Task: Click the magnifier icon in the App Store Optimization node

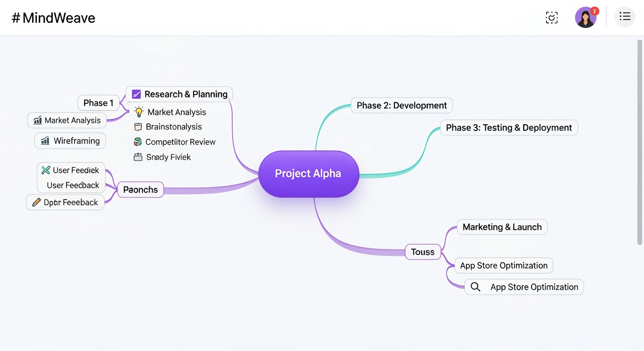Action: (475, 287)
